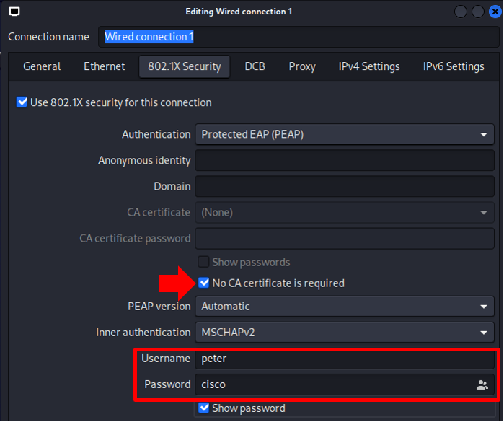Open the DCB tab
The width and height of the screenshot is (504, 422).
point(255,66)
